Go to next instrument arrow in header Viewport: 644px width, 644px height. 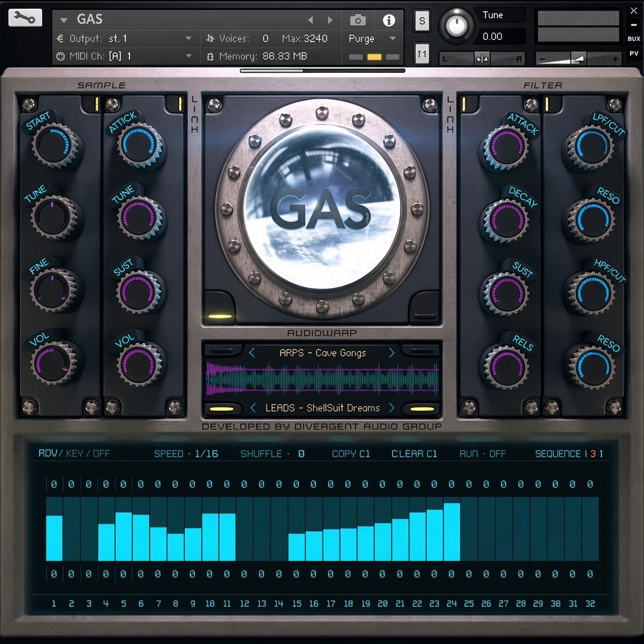tap(330, 19)
